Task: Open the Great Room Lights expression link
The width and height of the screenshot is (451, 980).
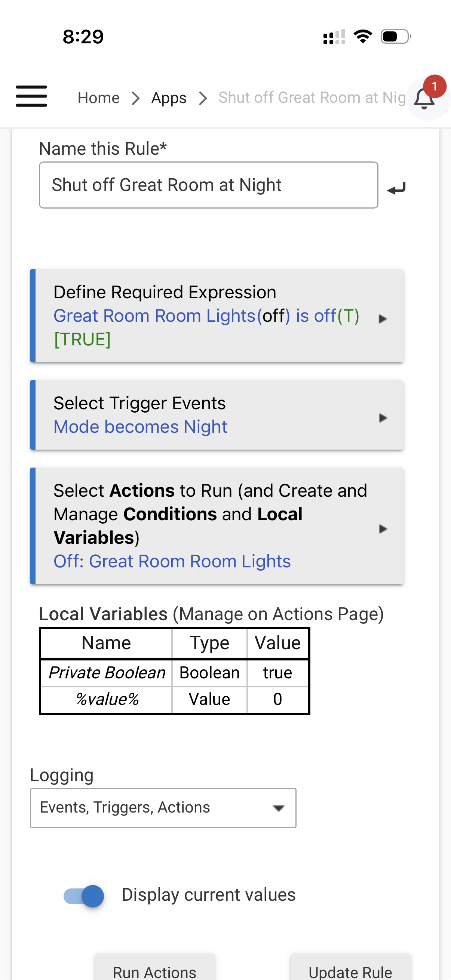Action: 154,316
